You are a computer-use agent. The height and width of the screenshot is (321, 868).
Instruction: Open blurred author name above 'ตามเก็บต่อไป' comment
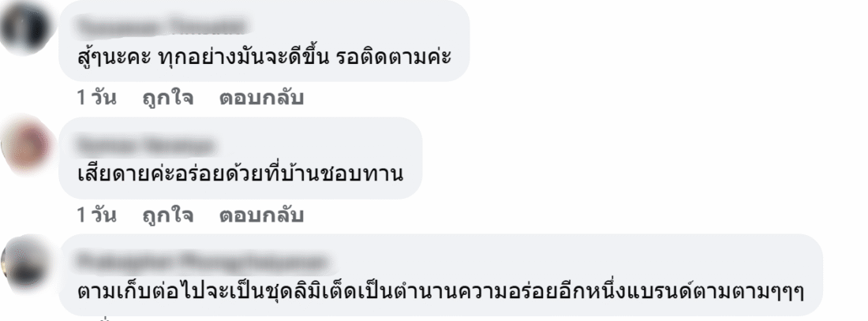point(203,262)
